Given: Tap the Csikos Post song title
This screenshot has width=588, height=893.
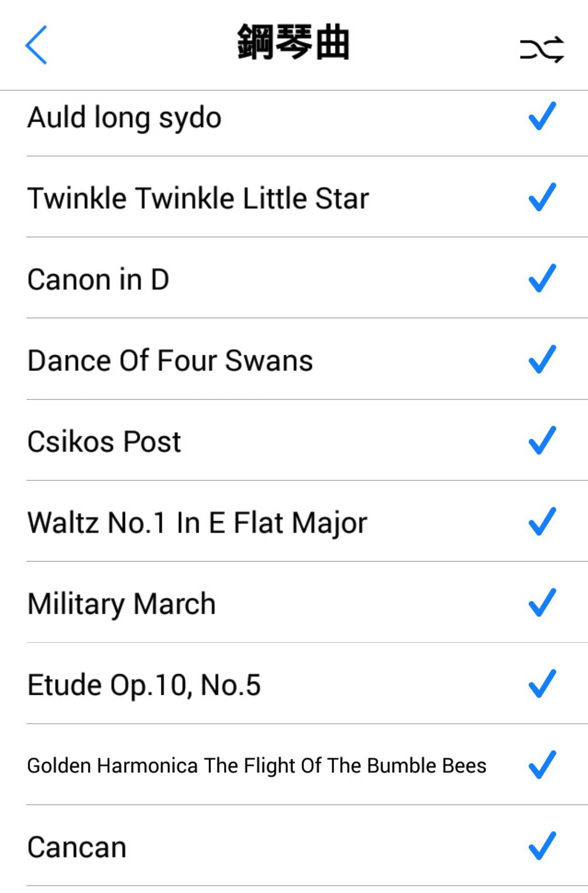Looking at the screenshot, I should 104,442.
